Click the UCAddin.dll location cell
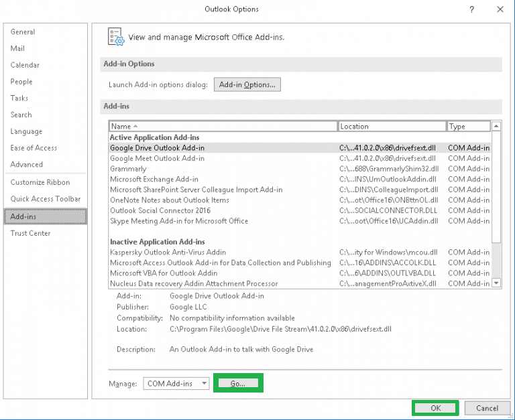 click(388, 221)
